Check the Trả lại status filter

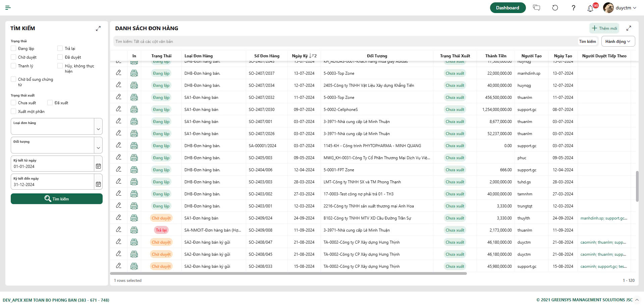[x=60, y=48]
